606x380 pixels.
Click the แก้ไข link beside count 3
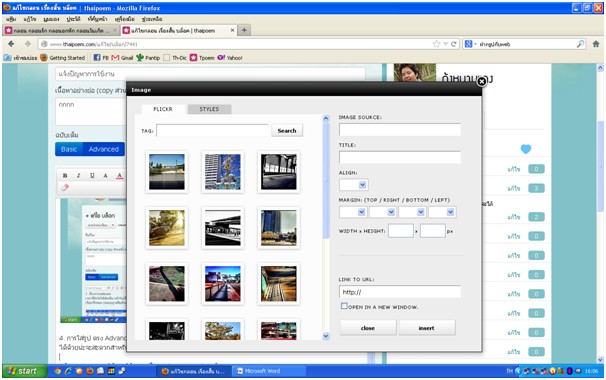[514, 188]
